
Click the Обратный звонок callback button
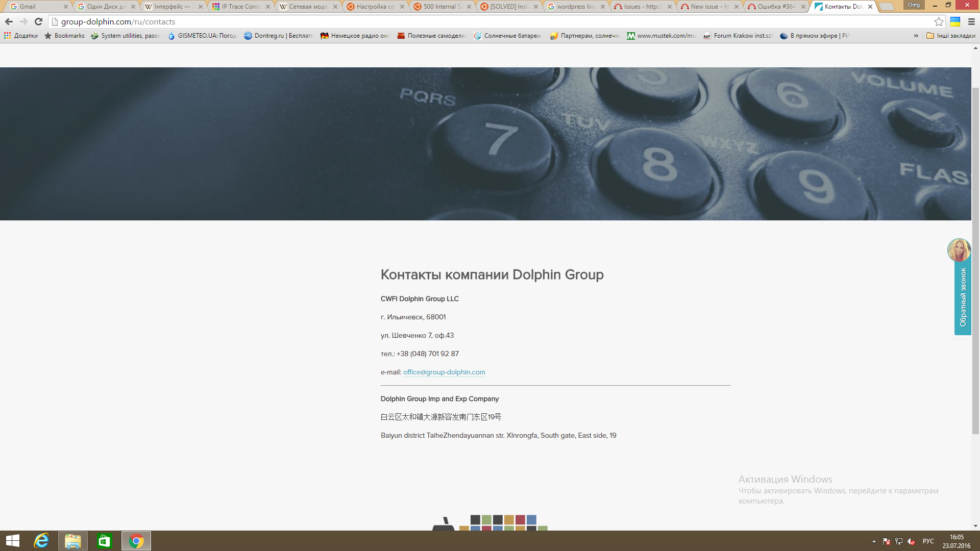coord(963,297)
